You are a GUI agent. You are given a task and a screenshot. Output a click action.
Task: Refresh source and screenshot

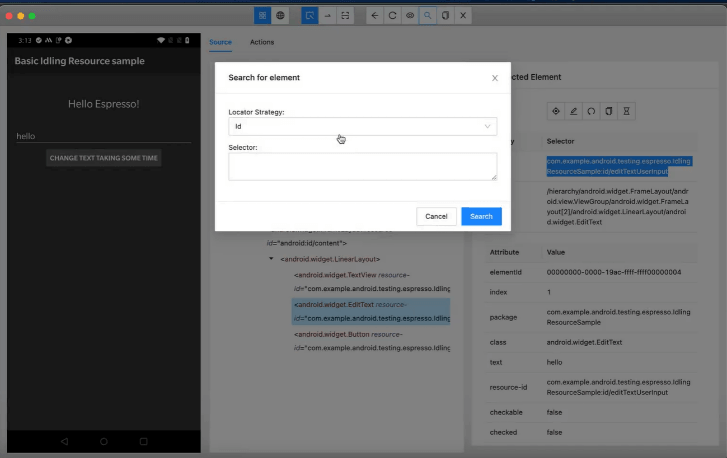point(392,16)
